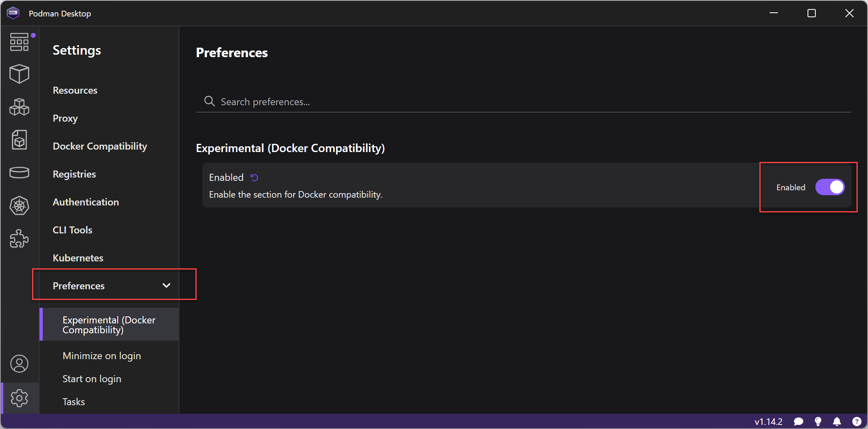Open the Images icon in the sidebar
This screenshot has width=868, height=429.
tap(19, 140)
